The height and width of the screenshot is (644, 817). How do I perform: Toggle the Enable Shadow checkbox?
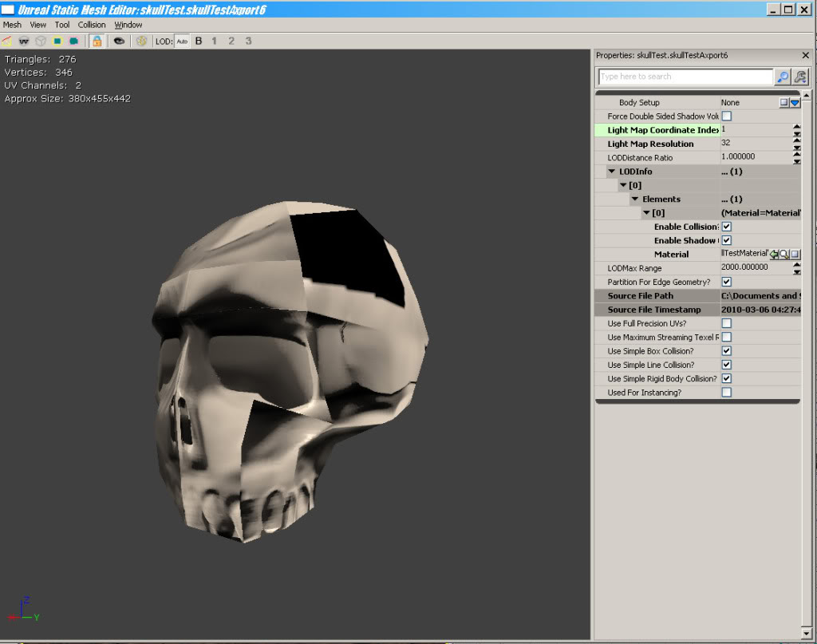tap(726, 240)
